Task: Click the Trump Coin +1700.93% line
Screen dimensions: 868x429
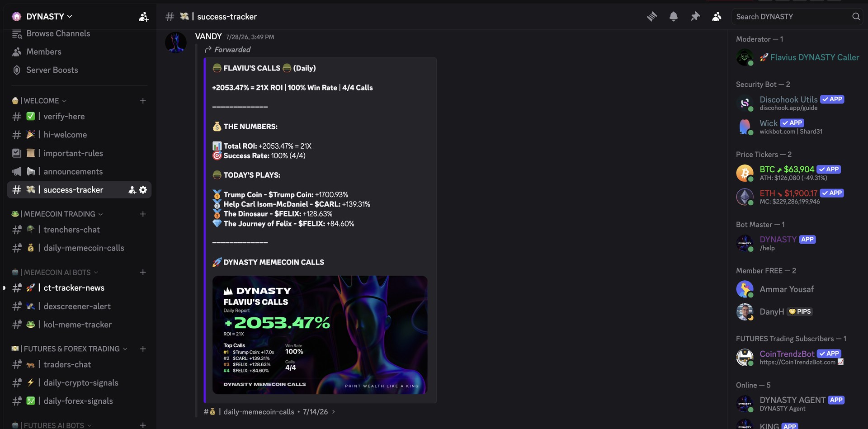Action: click(280, 194)
